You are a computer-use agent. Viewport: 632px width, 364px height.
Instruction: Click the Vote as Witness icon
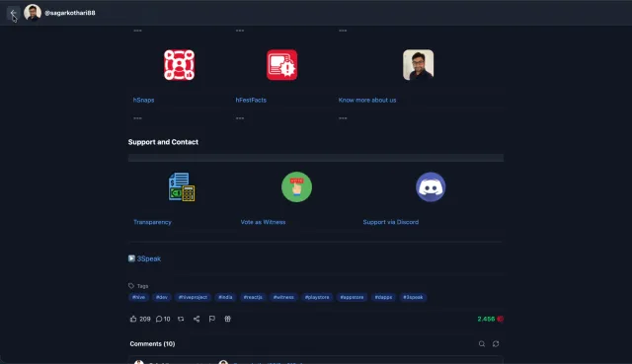pyautogui.click(x=296, y=186)
